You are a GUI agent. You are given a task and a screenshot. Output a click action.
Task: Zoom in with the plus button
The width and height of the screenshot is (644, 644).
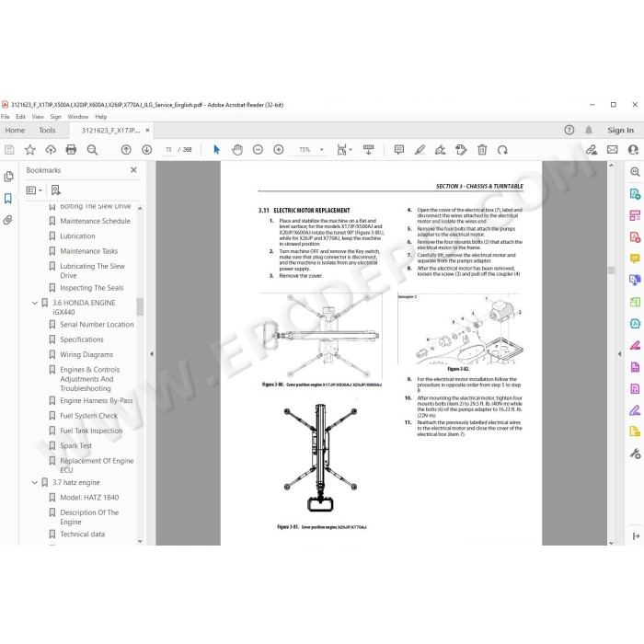[279, 150]
